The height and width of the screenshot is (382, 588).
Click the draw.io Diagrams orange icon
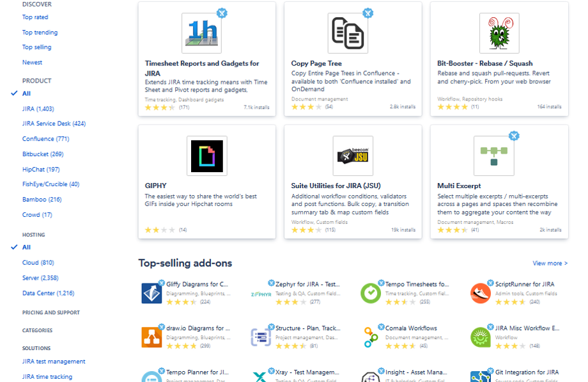151,337
